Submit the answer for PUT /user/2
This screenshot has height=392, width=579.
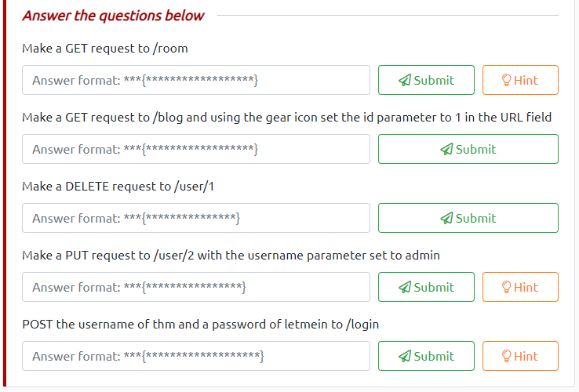click(426, 287)
